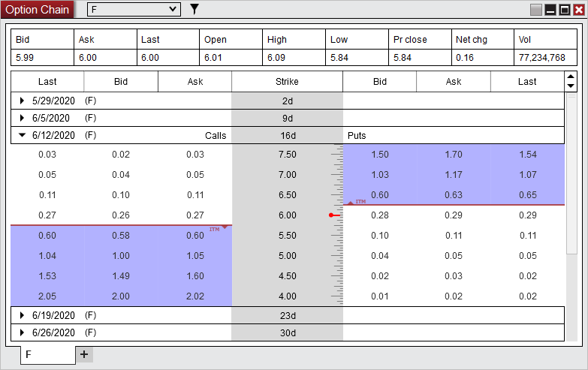This screenshot has height=370, width=588.
Task: Click the Strike column header
Action: 287,81
